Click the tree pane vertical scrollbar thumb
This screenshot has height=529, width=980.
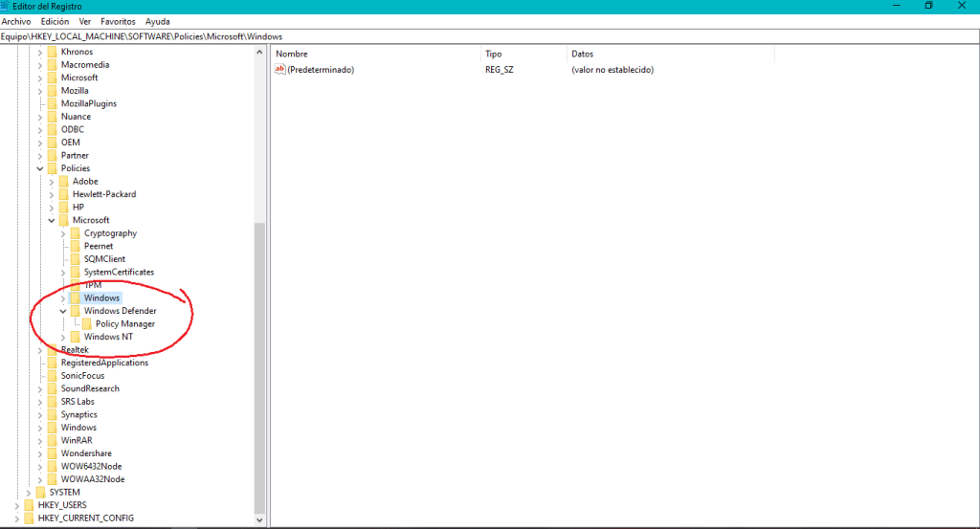coord(259,368)
